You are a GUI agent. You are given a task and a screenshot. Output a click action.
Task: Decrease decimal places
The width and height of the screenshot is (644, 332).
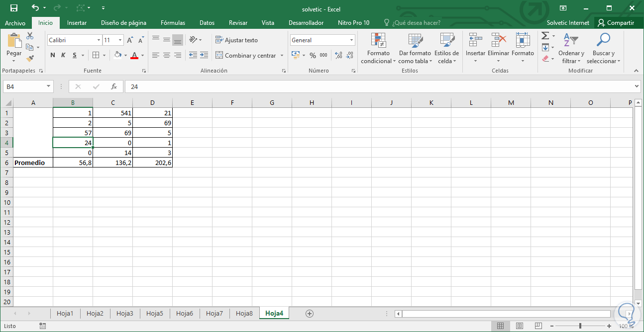click(350, 55)
